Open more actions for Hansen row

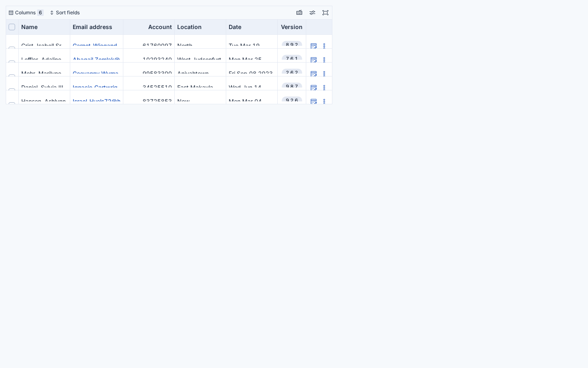(x=324, y=101)
